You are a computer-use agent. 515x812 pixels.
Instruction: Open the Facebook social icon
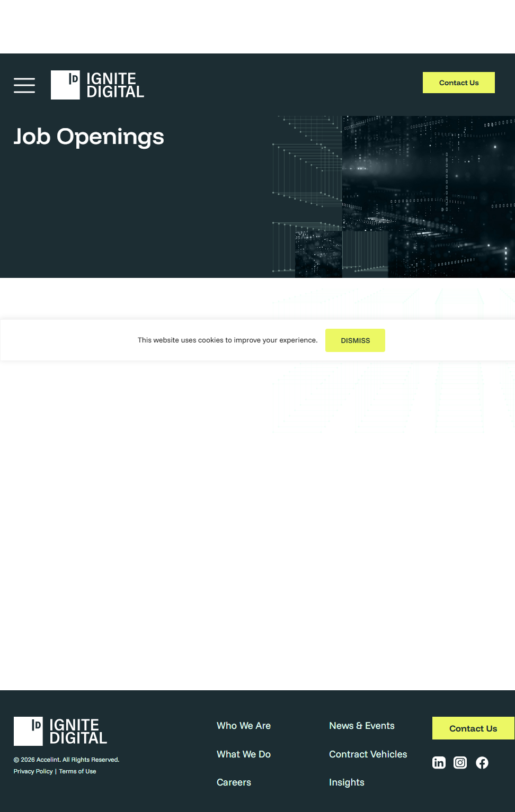coord(482,762)
